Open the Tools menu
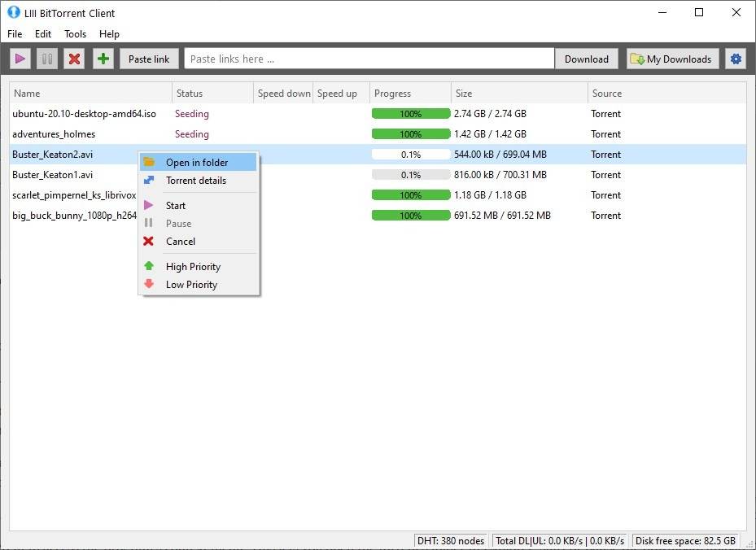Image resolution: width=756 pixels, height=550 pixels. click(75, 33)
